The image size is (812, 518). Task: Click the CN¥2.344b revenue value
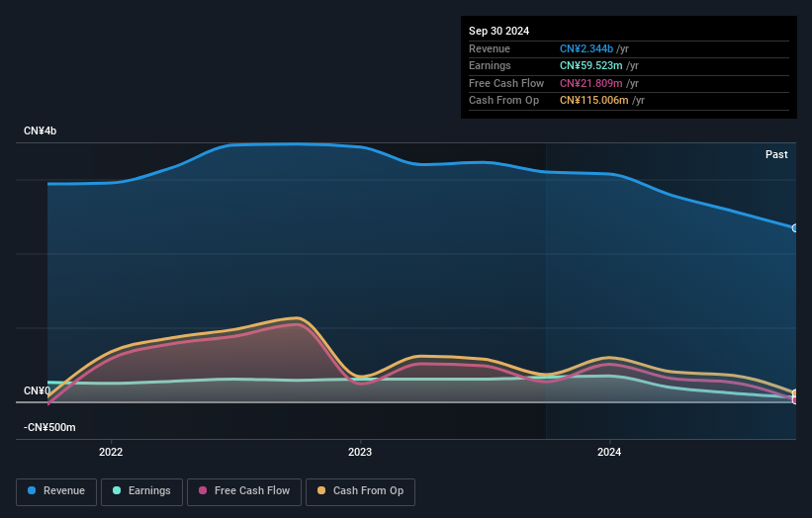click(x=586, y=48)
